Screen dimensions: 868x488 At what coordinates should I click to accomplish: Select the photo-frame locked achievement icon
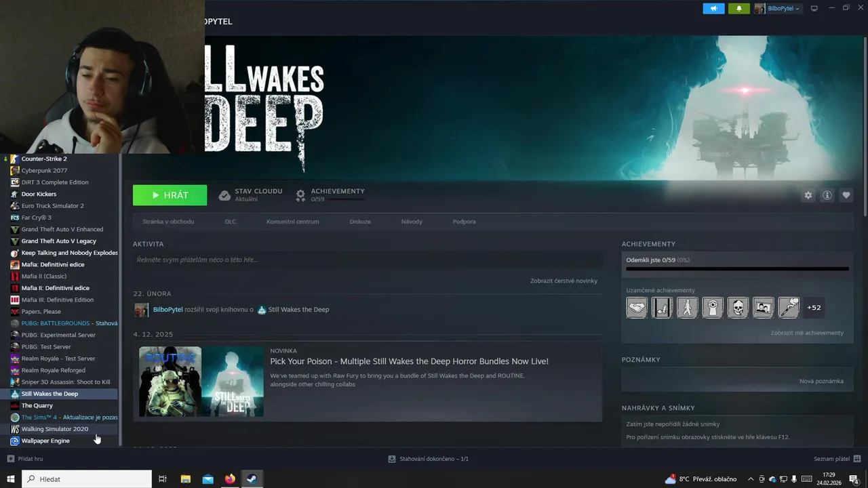coord(763,308)
